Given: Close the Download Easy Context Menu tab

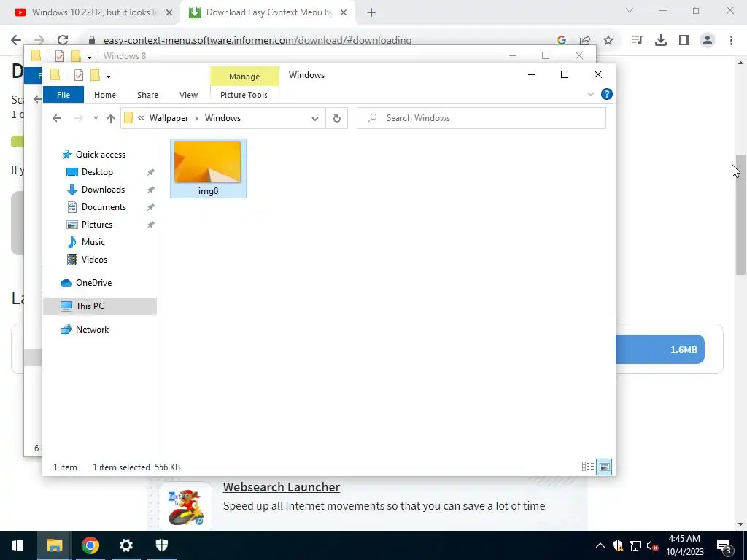Looking at the screenshot, I should click(344, 12).
